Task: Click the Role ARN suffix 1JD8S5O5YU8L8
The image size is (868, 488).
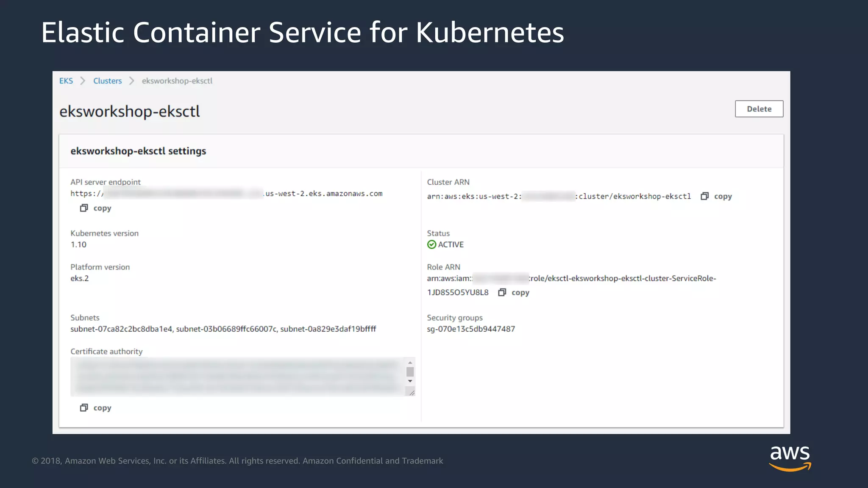Action: tap(458, 292)
